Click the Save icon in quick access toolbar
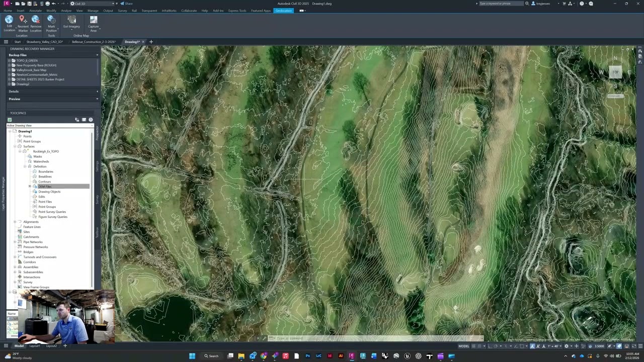 pyautogui.click(x=29, y=4)
